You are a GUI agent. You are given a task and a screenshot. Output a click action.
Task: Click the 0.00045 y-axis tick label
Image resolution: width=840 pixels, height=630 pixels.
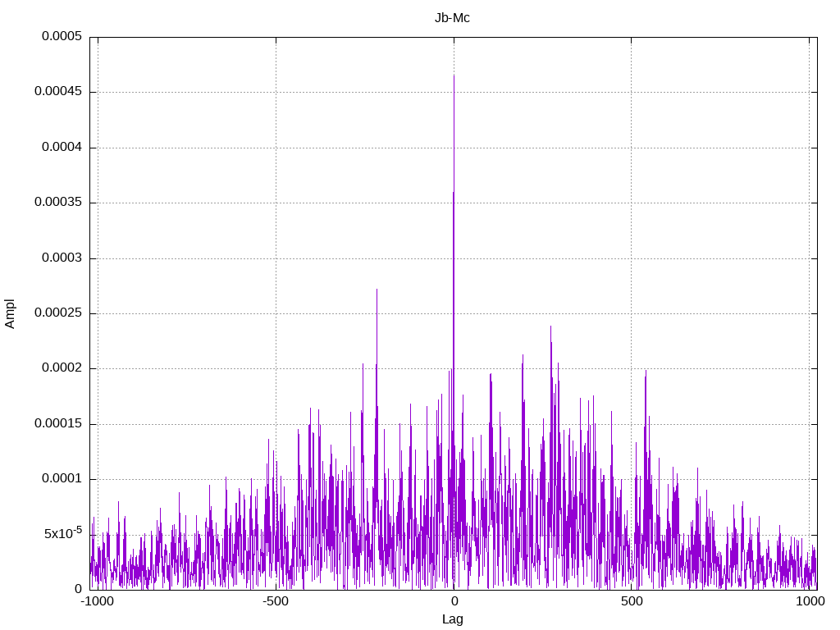[x=58, y=92]
